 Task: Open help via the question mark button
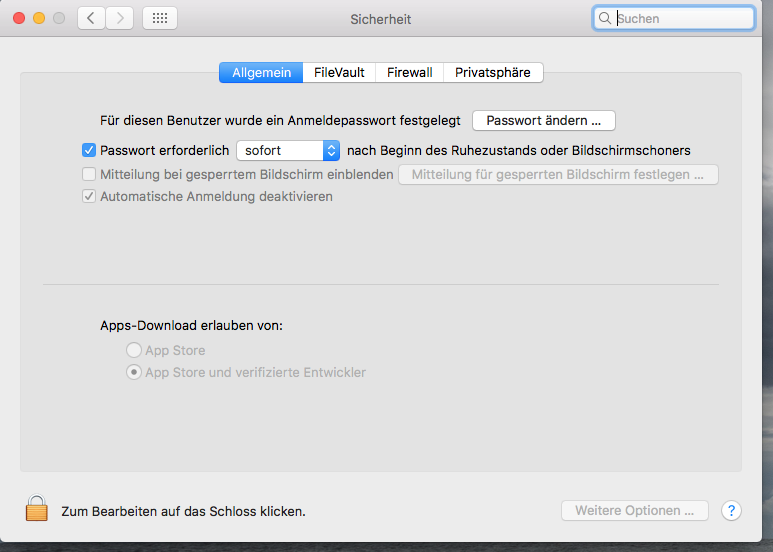[731, 511]
